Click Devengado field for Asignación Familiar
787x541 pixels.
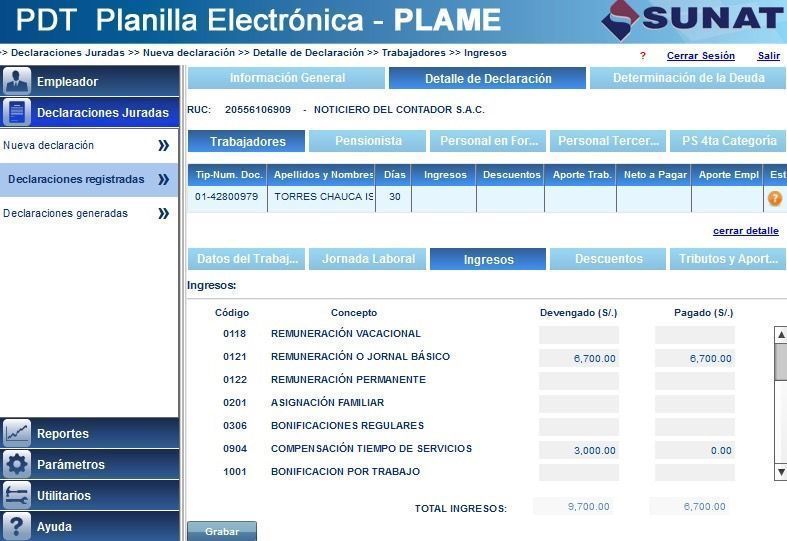(579, 404)
